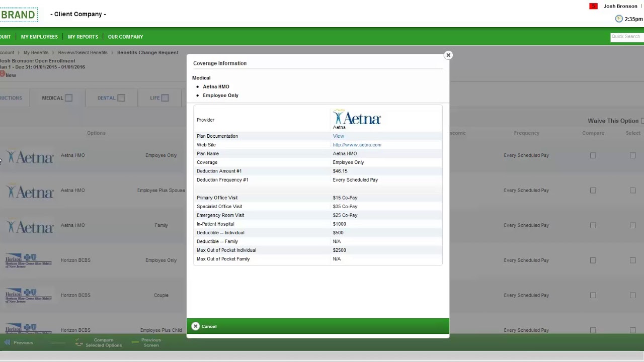Tick Select for Horizon BCBS Employee Only
The height and width of the screenshot is (362, 644).
pyautogui.click(x=632, y=260)
